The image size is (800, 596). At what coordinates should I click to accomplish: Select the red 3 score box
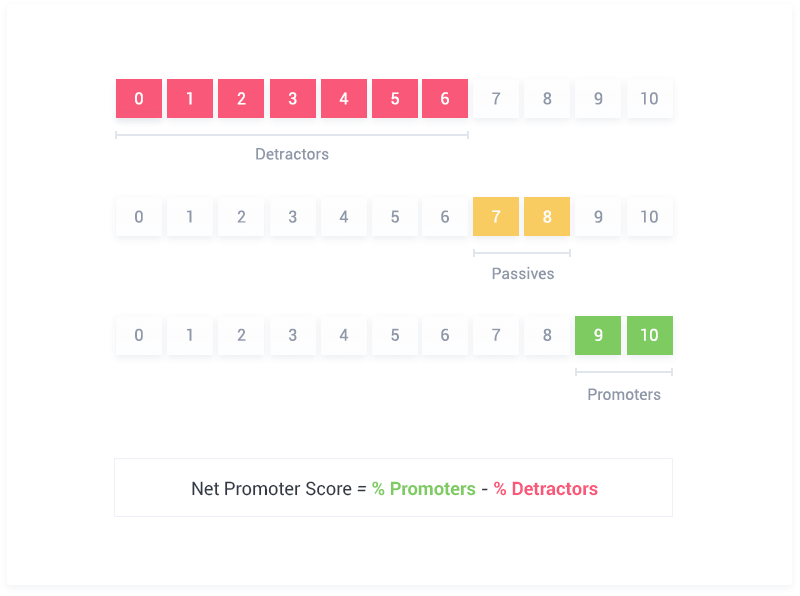292,98
